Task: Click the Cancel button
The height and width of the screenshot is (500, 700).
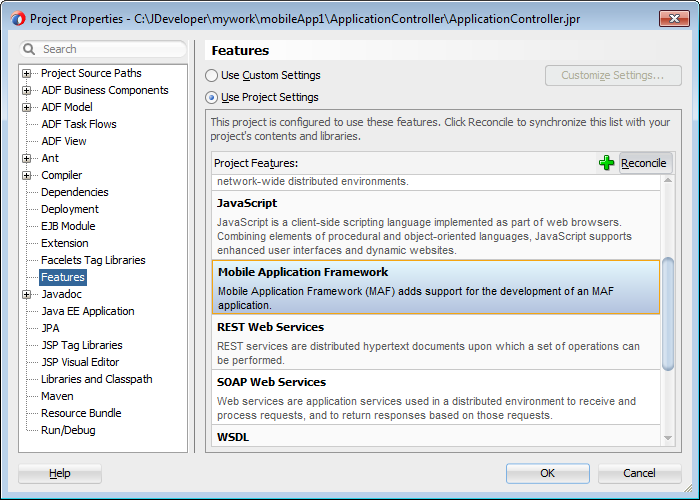Action: point(639,473)
